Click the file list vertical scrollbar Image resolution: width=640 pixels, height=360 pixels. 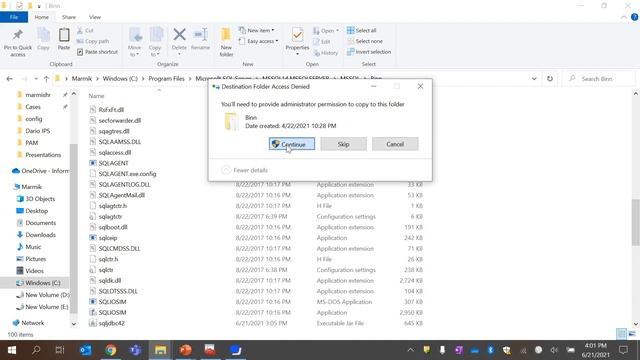tap(636, 222)
